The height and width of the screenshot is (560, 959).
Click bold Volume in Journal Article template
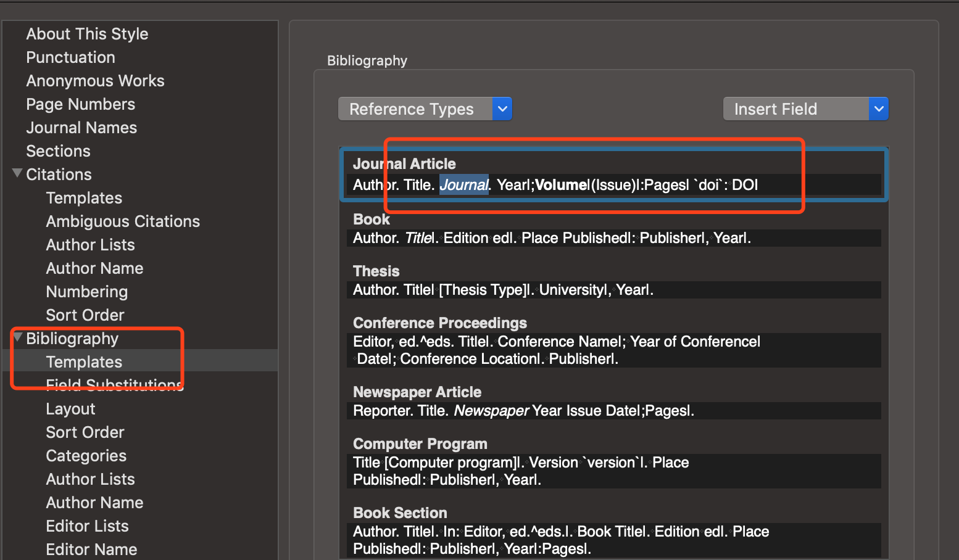point(562,185)
